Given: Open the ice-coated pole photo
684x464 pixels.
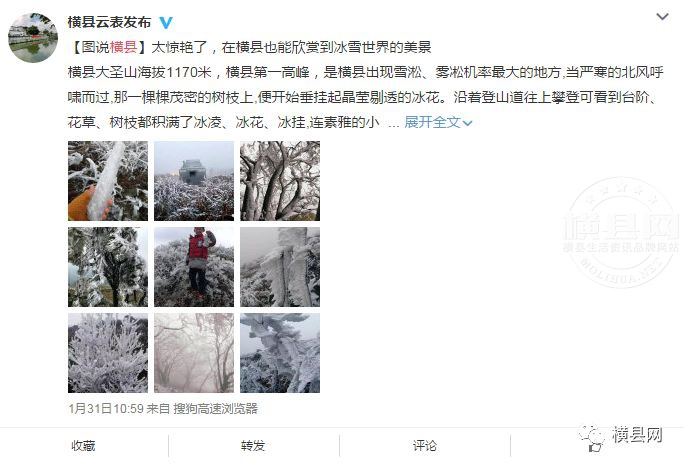Looking at the screenshot, I should (280, 267).
